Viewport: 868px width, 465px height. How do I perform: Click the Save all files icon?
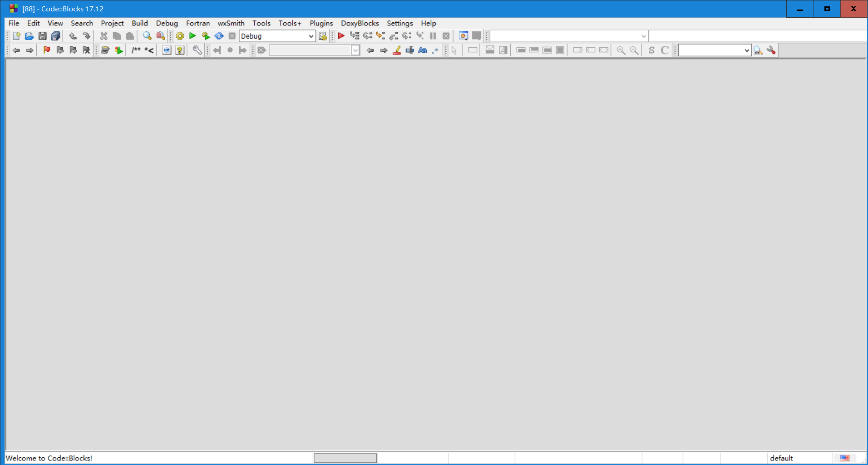tap(56, 36)
